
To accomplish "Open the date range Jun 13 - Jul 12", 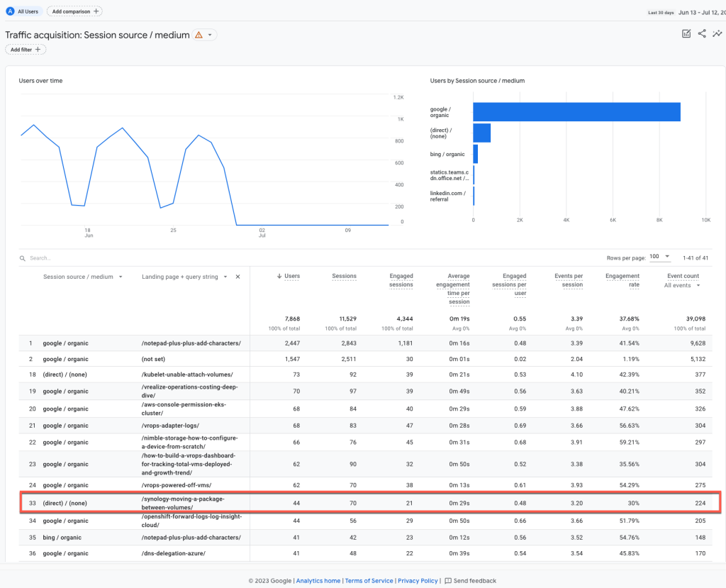I will pos(701,13).
